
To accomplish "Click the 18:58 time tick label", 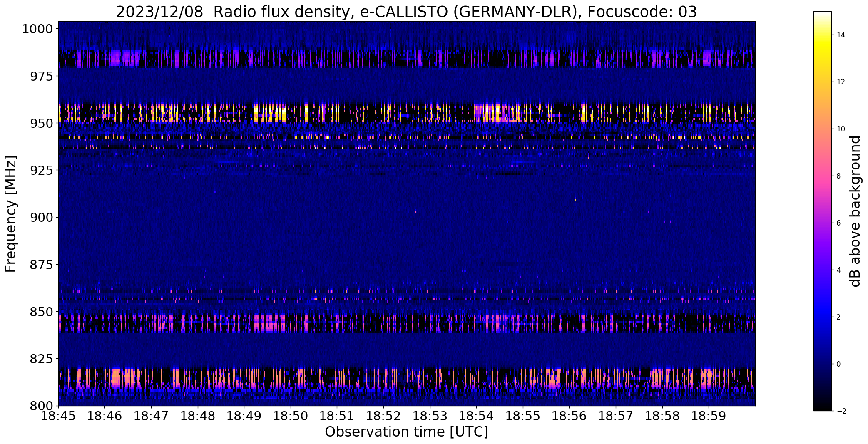I will [x=662, y=416].
